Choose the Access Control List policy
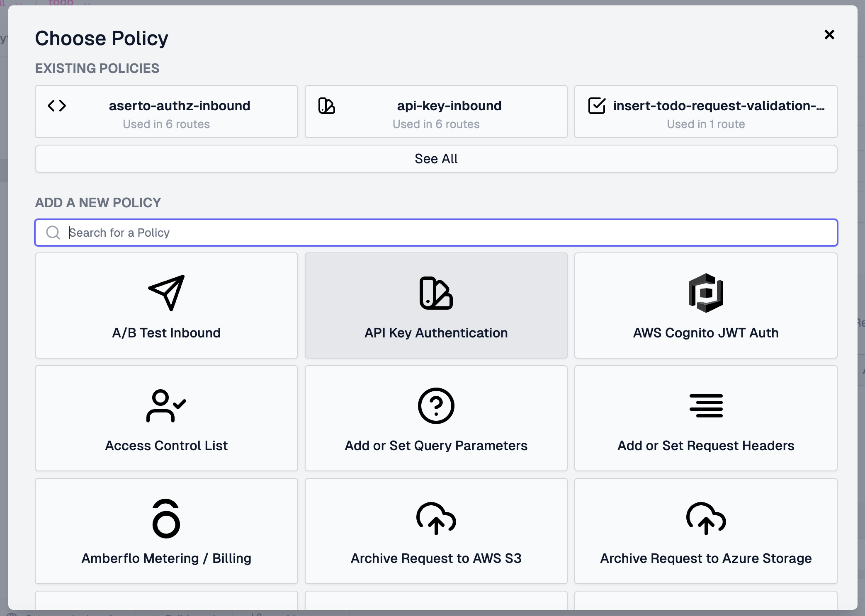This screenshot has width=865, height=616. coord(166,418)
